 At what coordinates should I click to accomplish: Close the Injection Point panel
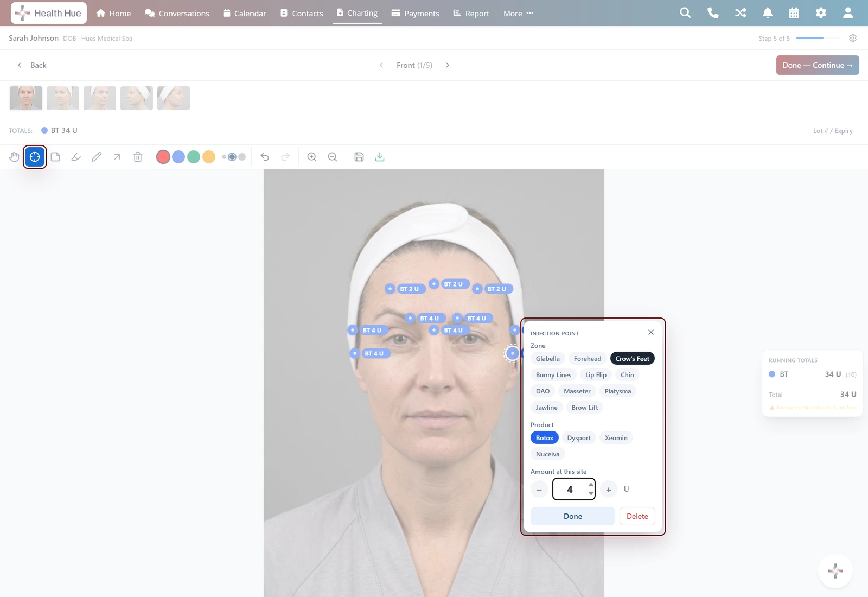click(x=651, y=332)
